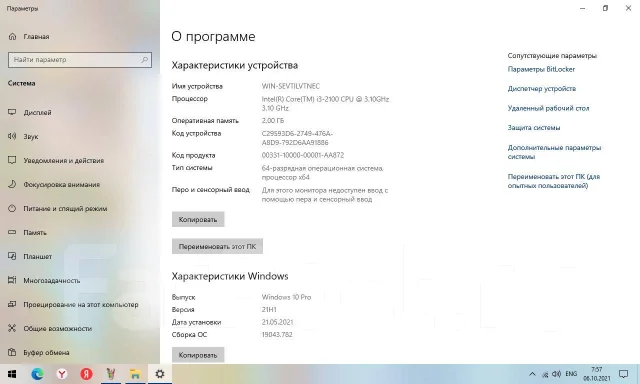Screen dimensions: 640x384
Task: Click the search magnifier icon in Найти параметр
Action: 144,60
